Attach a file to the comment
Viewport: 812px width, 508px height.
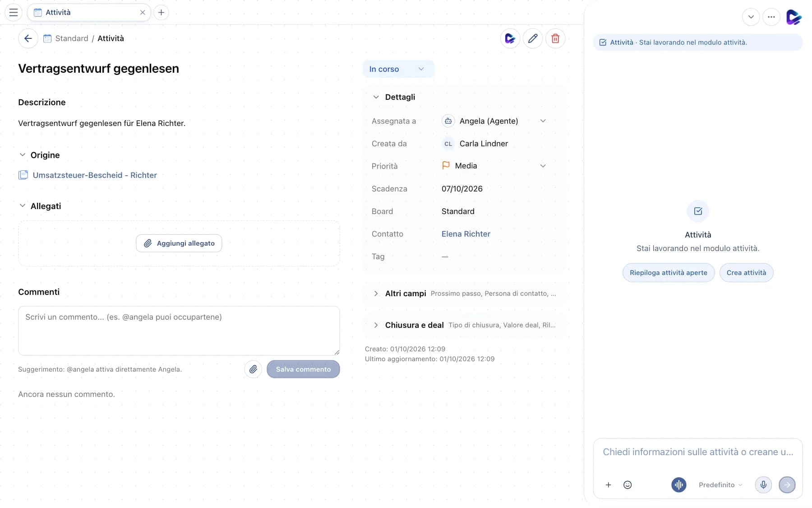pyautogui.click(x=253, y=369)
